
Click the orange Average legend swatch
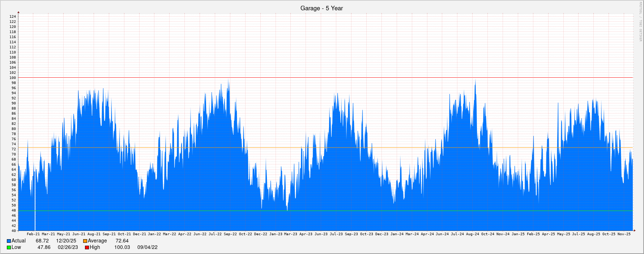(85, 241)
